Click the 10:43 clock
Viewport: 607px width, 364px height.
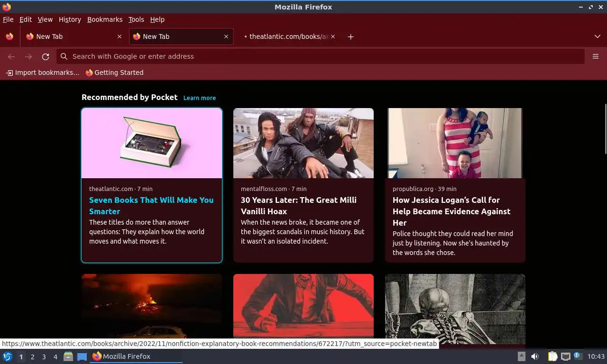[x=596, y=356]
